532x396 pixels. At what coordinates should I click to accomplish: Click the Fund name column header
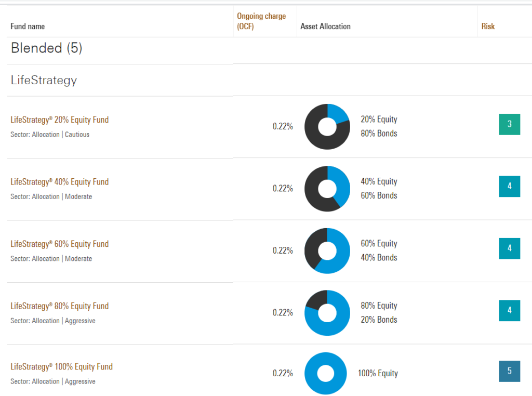click(x=28, y=27)
